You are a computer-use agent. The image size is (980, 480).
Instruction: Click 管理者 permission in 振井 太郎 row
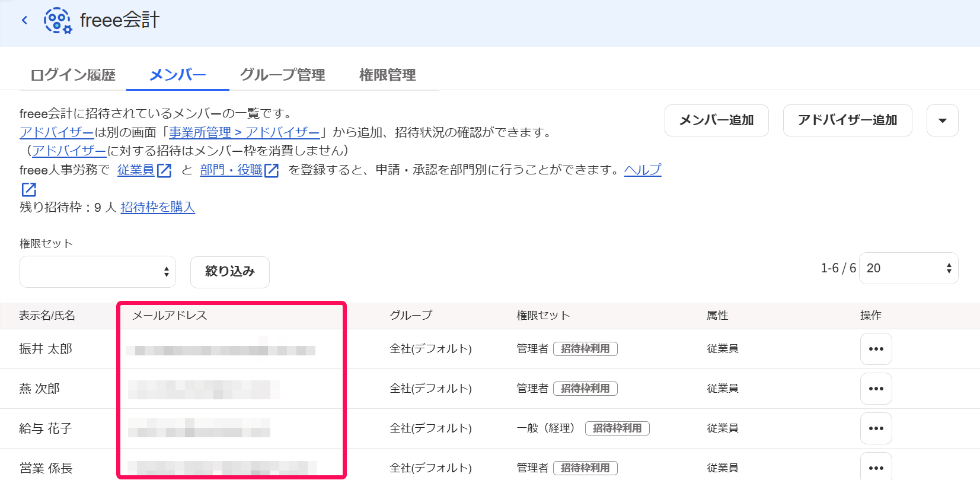click(532, 349)
